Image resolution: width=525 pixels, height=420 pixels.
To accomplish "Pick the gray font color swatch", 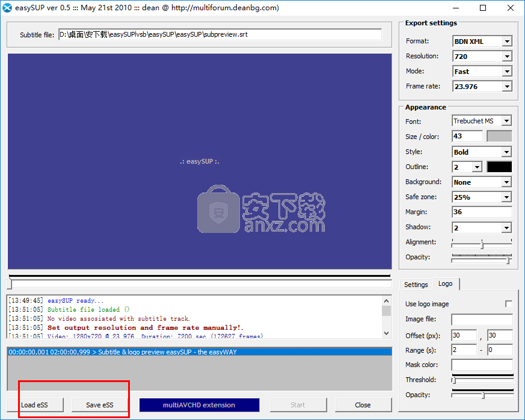I will 499,137.
